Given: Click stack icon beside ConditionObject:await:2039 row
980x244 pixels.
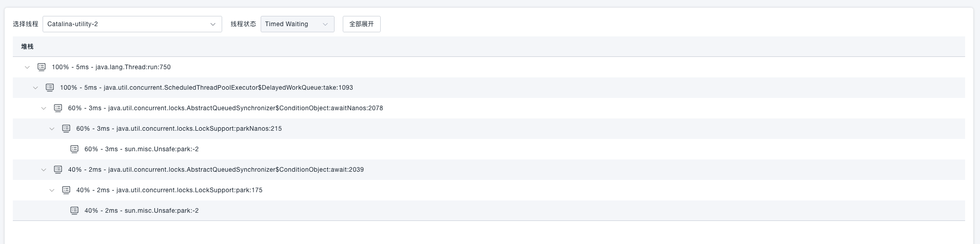Looking at the screenshot, I should (x=58, y=170).
